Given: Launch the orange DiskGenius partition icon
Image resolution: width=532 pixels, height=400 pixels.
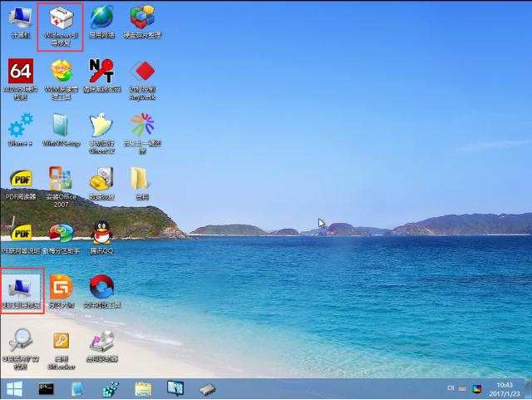Looking at the screenshot, I should coord(62,291).
